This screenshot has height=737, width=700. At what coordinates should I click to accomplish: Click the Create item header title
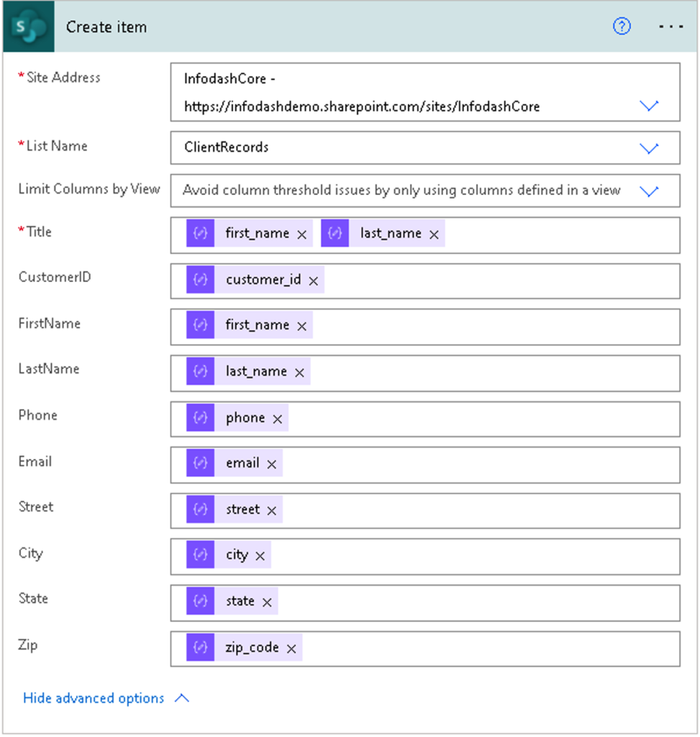click(106, 27)
